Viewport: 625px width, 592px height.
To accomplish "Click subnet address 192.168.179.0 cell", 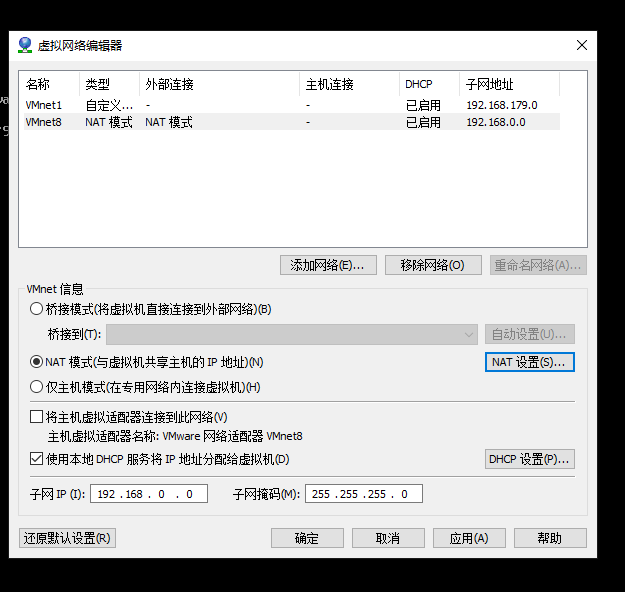I will coord(502,105).
